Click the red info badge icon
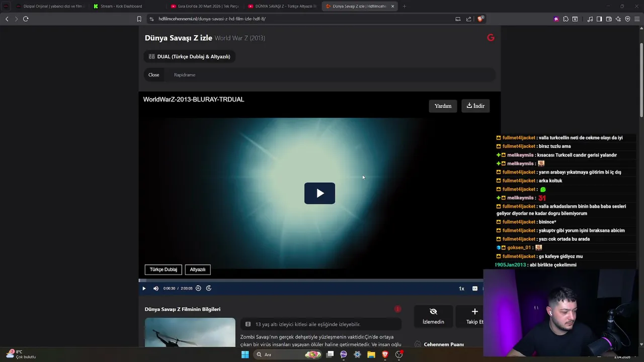This screenshot has height=362, width=644. point(397,309)
